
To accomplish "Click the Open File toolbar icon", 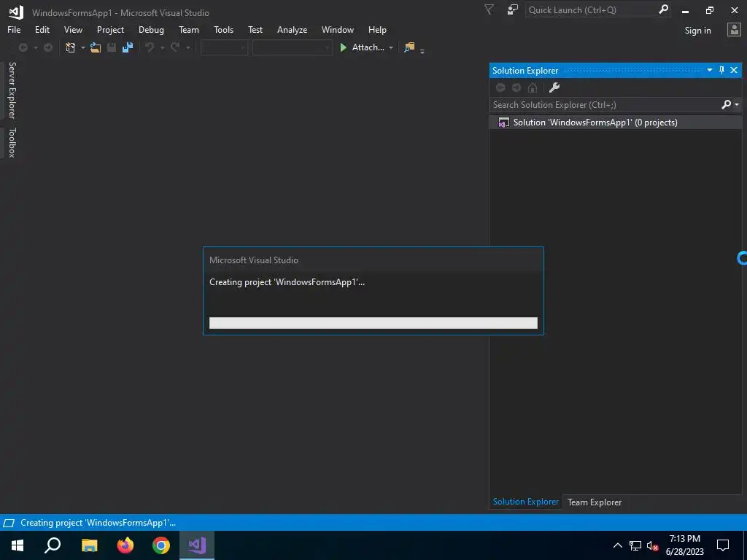I will [x=96, y=47].
